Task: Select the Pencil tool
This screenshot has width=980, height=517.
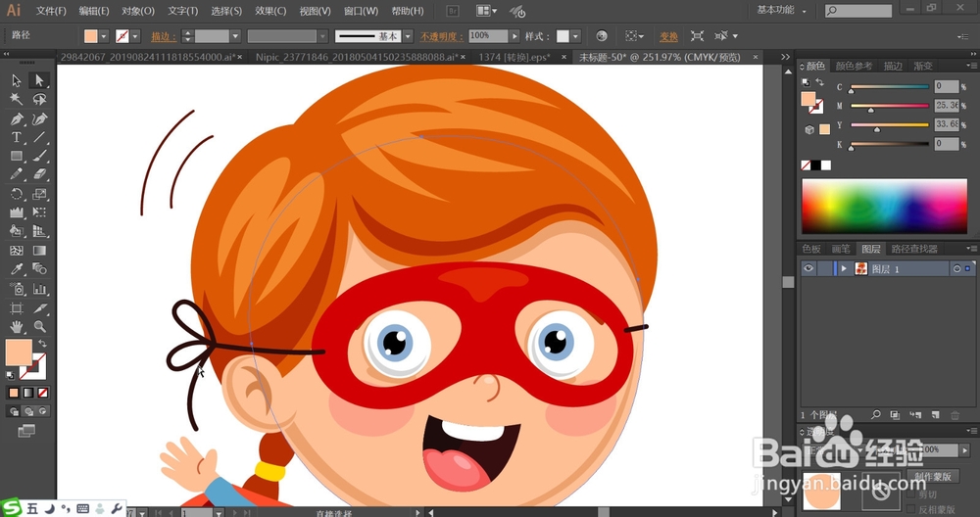Action: [x=17, y=175]
